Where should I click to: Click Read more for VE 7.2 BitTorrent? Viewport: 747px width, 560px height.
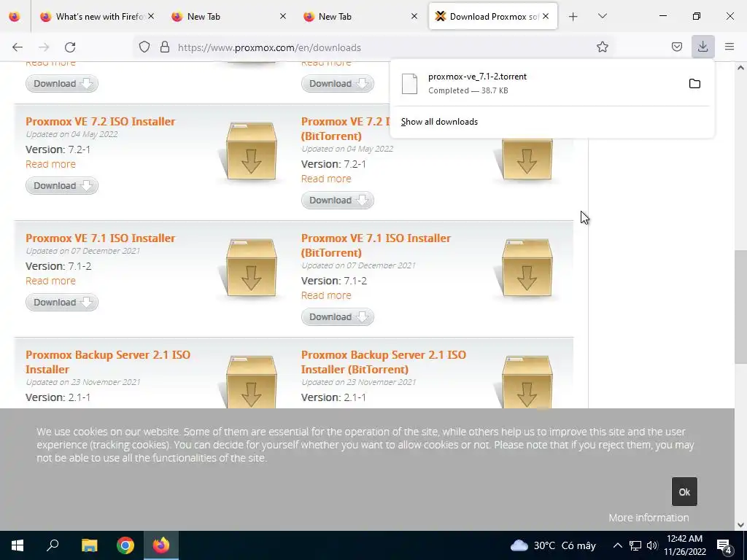click(x=326, y=179)
